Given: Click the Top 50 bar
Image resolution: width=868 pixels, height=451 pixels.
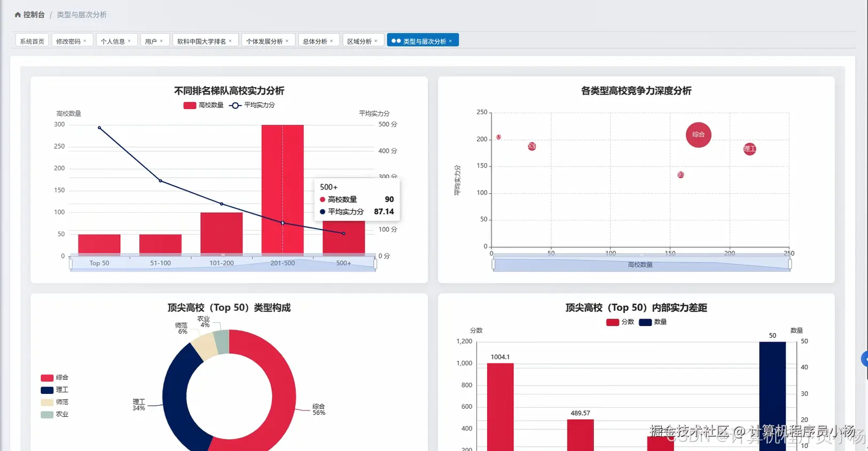Looking at the screenshot, I should (99, 245).
